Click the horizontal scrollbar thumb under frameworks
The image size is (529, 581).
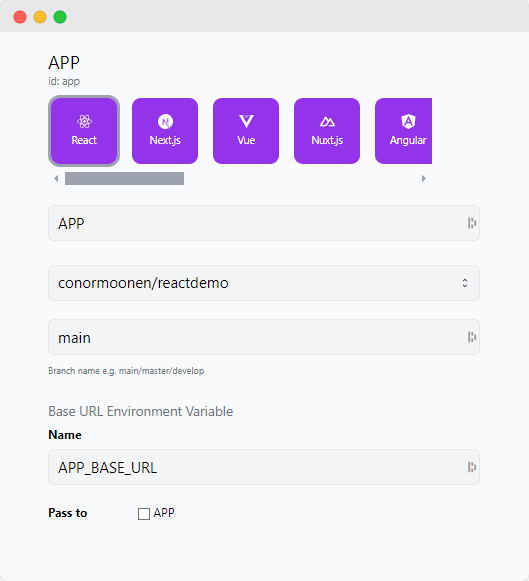click(x=124, y=179)
